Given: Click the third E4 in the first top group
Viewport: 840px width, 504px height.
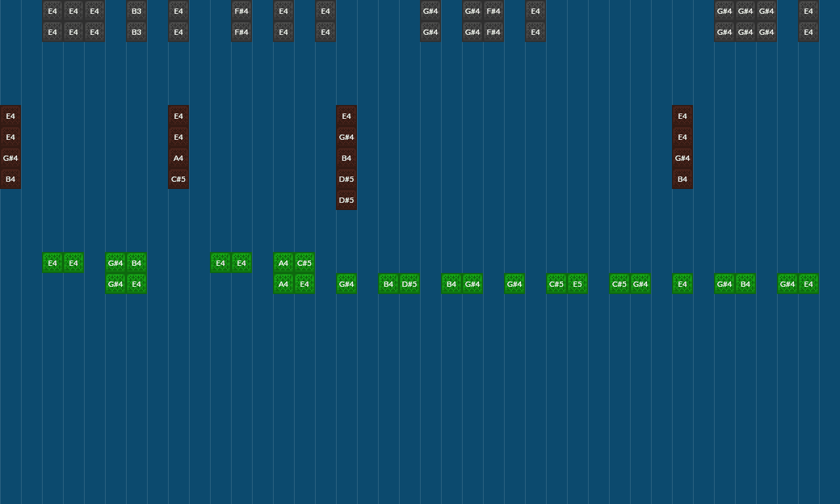Looking at the screenshot, I should point(94,11).
